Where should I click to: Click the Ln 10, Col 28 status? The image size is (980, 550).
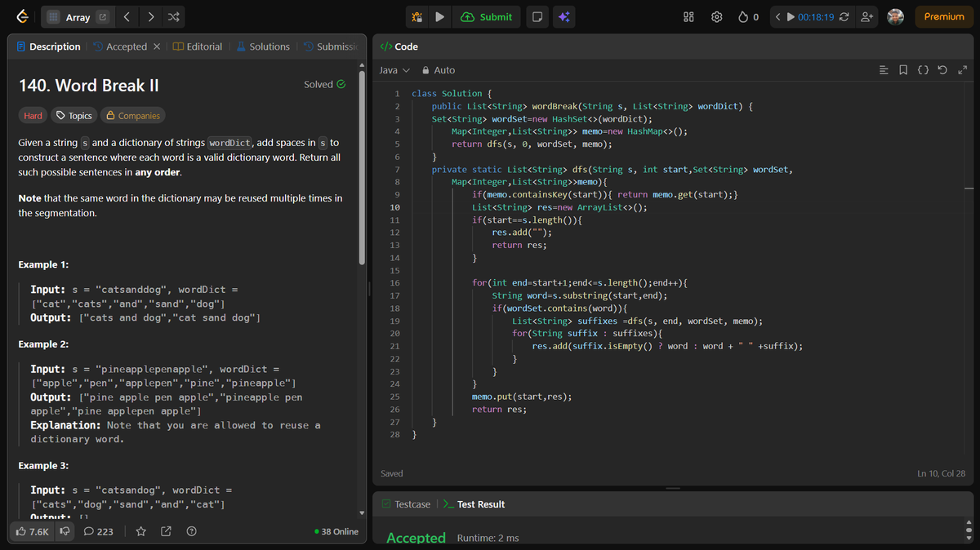point(941,473)
